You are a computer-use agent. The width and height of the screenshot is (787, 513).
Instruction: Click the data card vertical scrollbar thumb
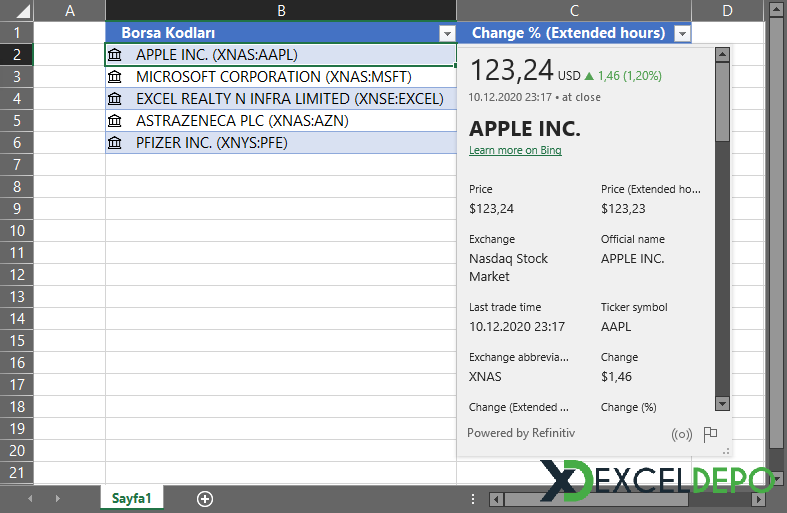722,101
